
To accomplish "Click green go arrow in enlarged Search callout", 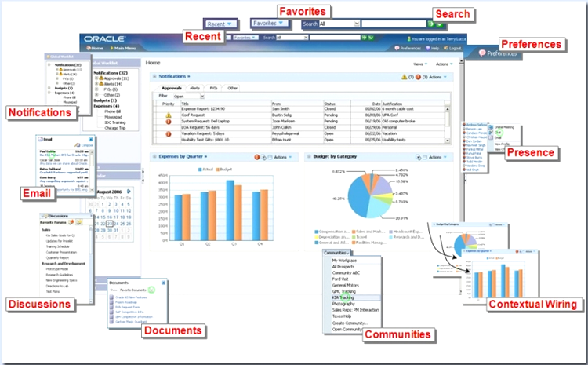I will point(431,24).
